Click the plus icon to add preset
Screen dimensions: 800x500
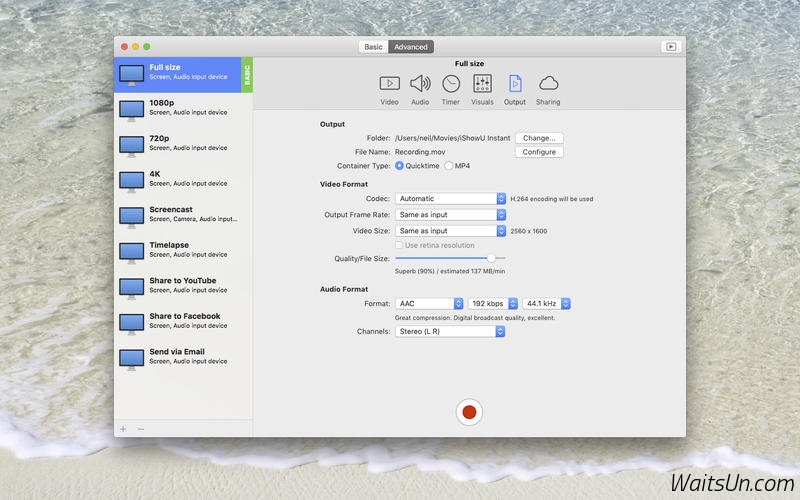123,429
